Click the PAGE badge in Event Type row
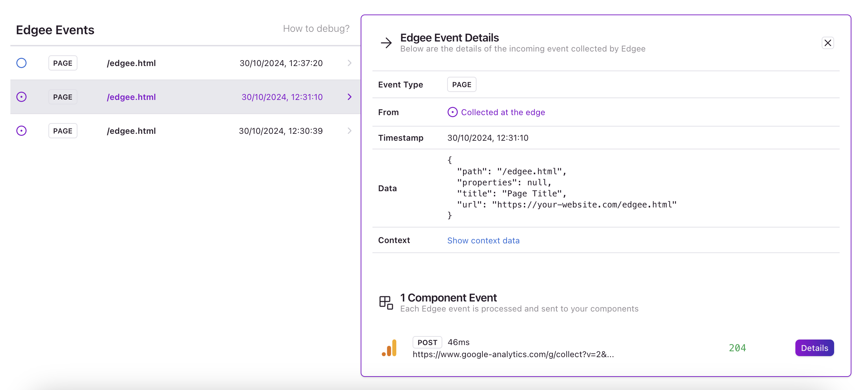The width and height of the screenshot is (868, 390). [x=461, y=84]
